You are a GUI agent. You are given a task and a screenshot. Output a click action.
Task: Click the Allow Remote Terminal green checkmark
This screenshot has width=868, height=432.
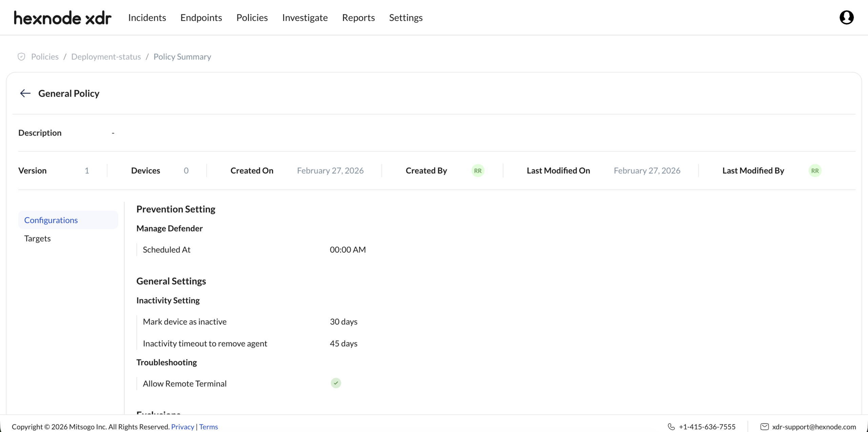[336, 383]
